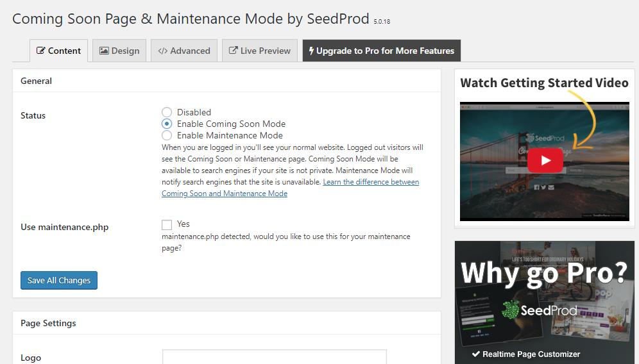Select Enable Maintenance Mode radio button
This screenshot has height=364, width=639.
167,135
